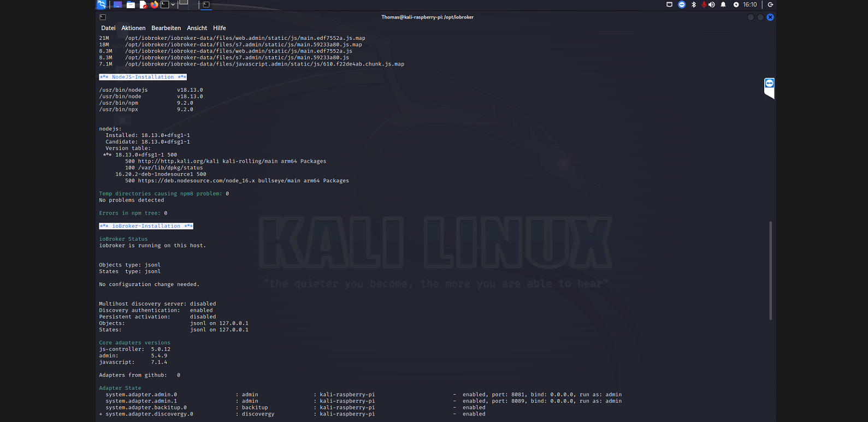Click the 16:10 clock in the panel
The image size is (868, 422).
[750, 4]
